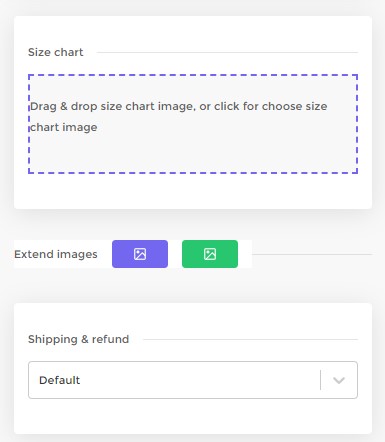
Task: Click the Default value text in the select box
Action: tap(59, 380)
